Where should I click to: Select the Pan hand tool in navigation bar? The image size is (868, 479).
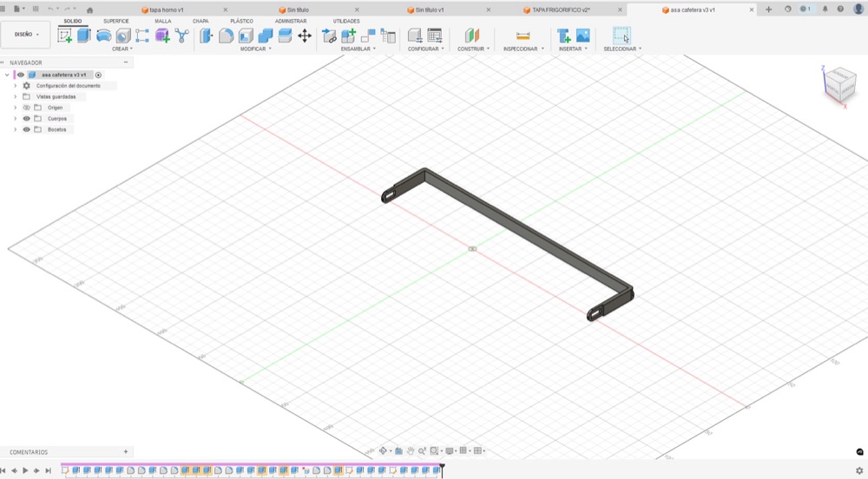coord(411,450)
